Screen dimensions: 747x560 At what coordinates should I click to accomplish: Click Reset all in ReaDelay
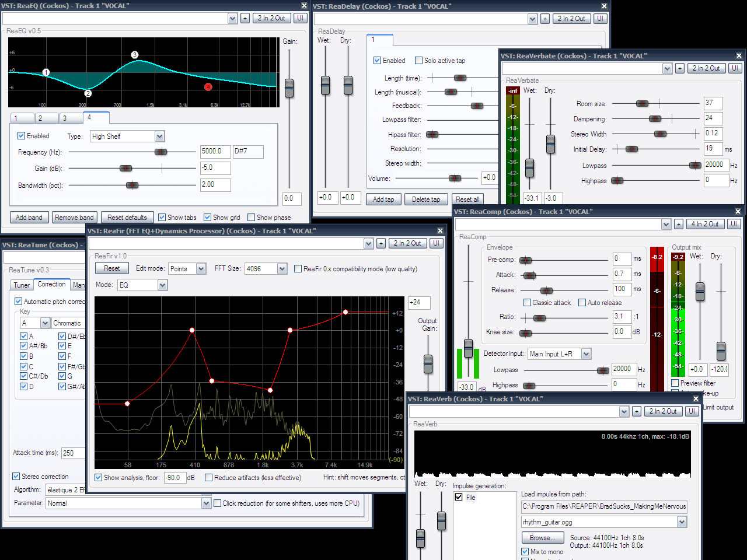click(467, 199)
